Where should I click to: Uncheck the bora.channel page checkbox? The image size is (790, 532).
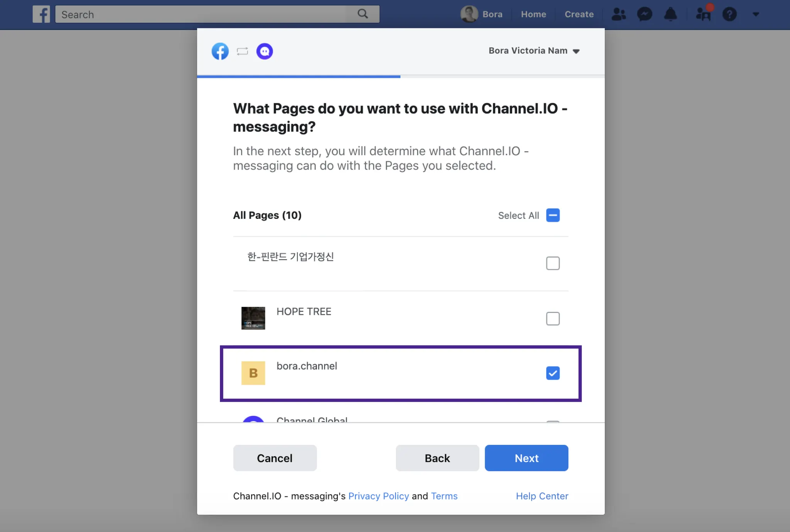(x=553, y=373)
